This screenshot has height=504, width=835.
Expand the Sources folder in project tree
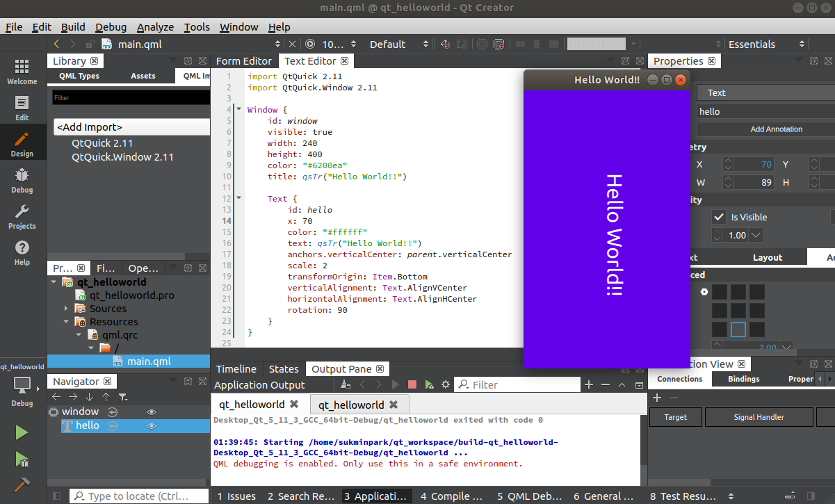[x=66, y=309]
